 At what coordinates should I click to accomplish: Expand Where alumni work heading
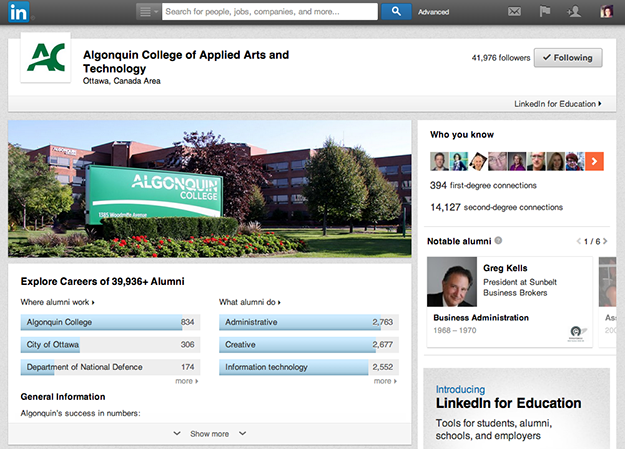click(x=57, y=302)
